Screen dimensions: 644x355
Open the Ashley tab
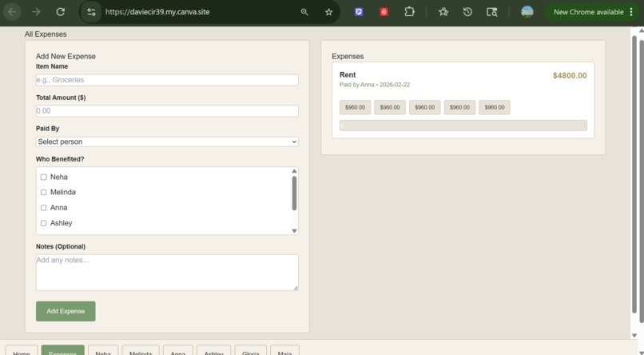tap(214, 350)
